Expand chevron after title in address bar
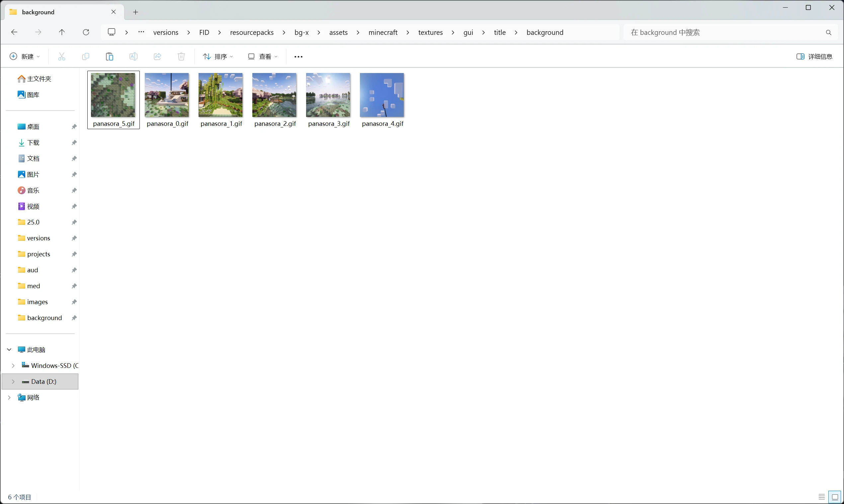Screen dimensions: 844x504 [x=516, y=33]
